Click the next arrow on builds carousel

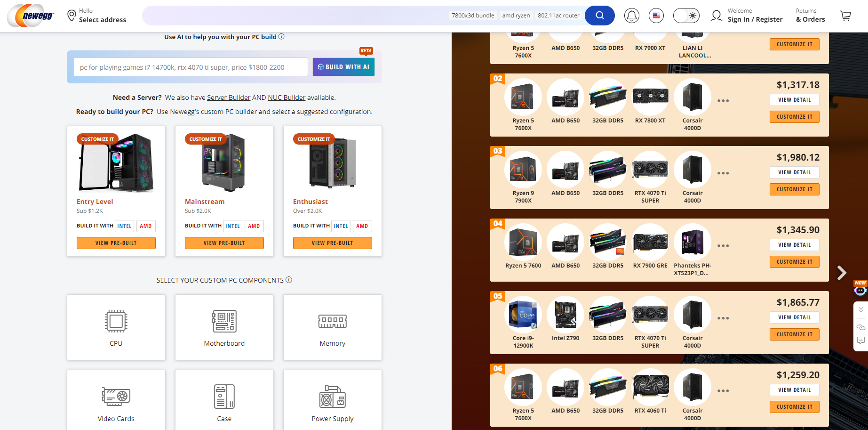842,273
